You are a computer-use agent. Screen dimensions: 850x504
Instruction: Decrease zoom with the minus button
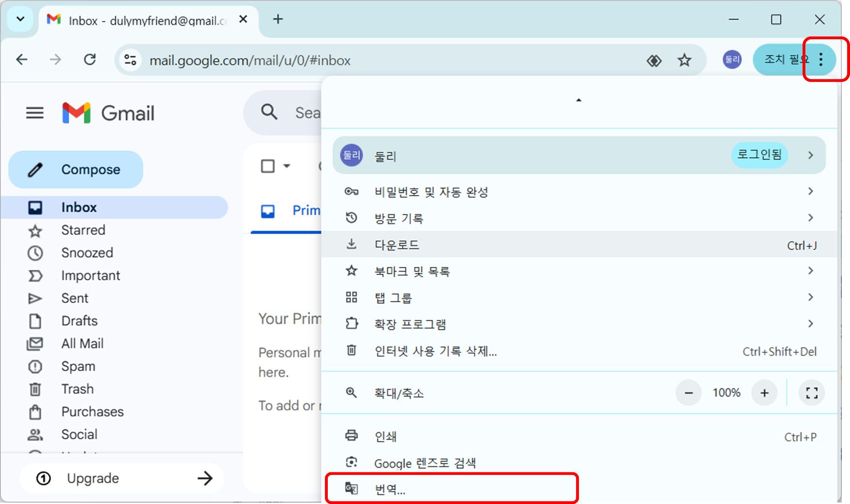[689, 393]
